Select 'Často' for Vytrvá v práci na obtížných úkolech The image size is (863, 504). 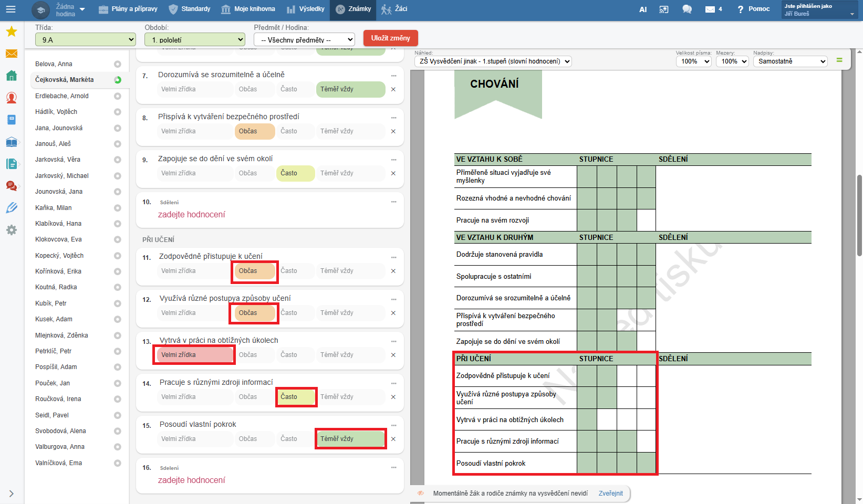[295, 355]
